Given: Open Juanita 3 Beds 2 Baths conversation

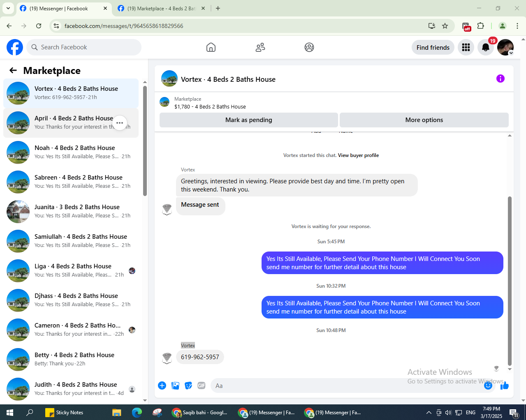Looking at the screenshot, I should coord(71,212).
